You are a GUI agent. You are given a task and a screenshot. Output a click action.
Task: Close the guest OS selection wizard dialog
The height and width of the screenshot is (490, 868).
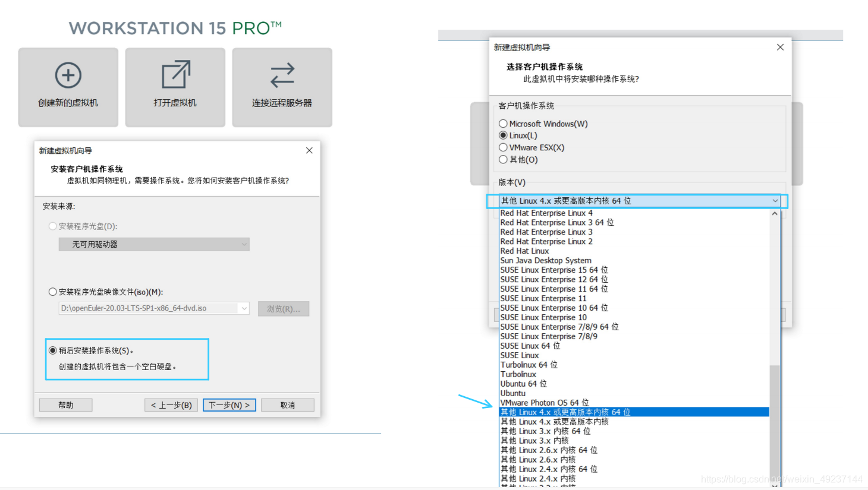pos(780,47)
